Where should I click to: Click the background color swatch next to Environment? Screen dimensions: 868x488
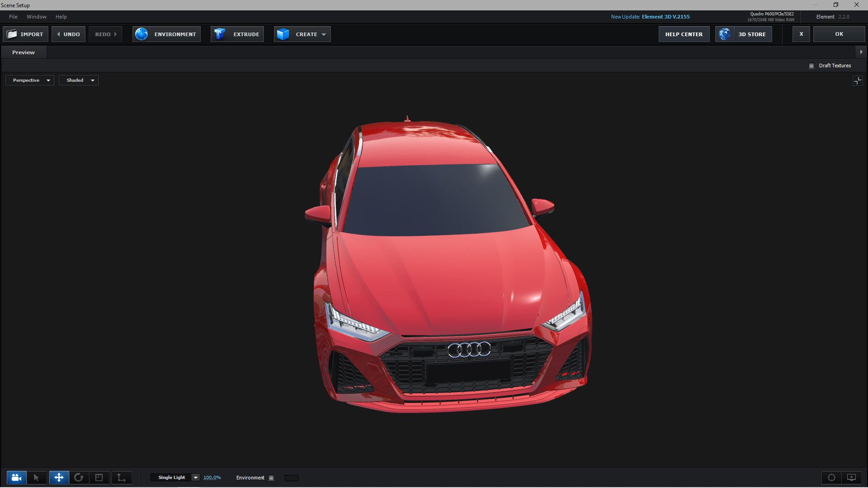292,478
